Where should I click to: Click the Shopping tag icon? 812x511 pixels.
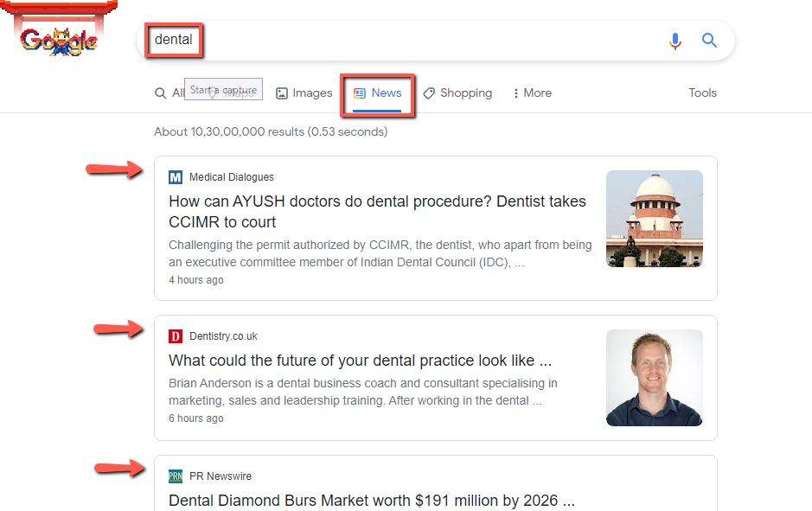(431, 93)
